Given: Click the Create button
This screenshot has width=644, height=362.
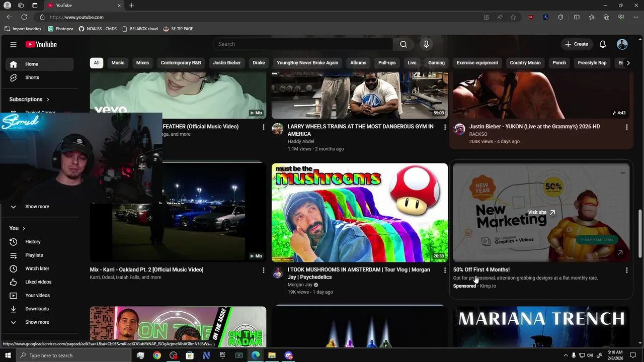Looking at the screenshot, I should 577,44.
